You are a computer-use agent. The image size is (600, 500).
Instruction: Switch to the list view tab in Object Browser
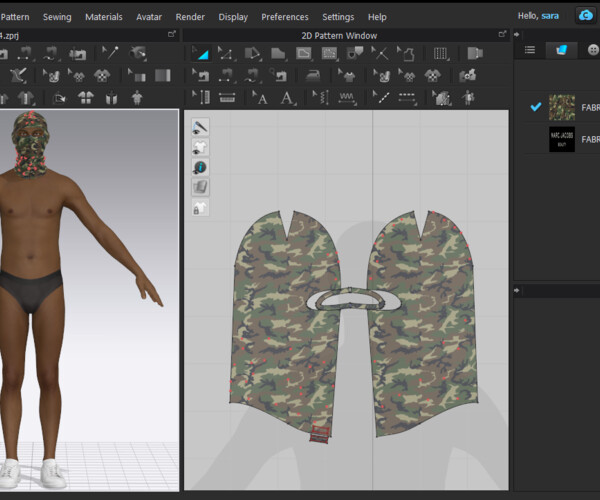(x=530, y=50)
